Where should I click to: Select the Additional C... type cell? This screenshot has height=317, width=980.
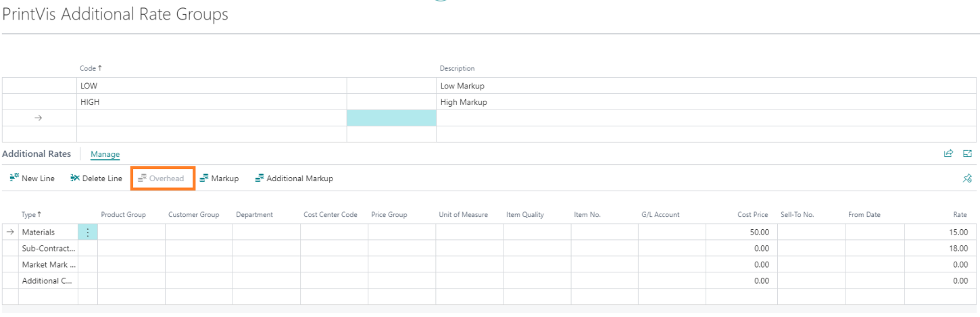point(49,281)
